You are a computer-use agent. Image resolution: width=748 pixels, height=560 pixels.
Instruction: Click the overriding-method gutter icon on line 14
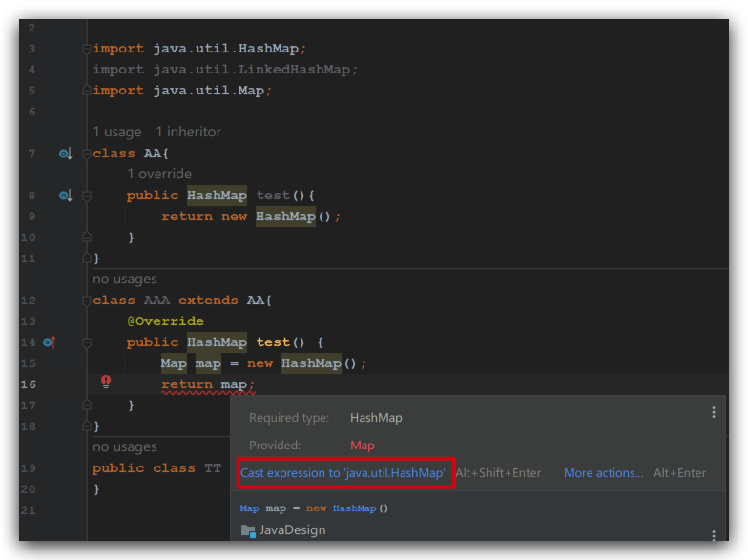[x=50, y=342]
